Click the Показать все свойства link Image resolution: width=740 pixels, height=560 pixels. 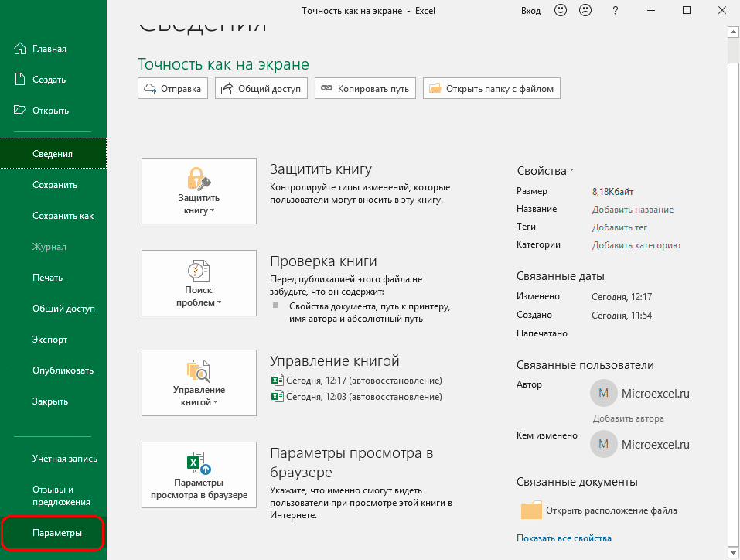[x=565, y=537]
